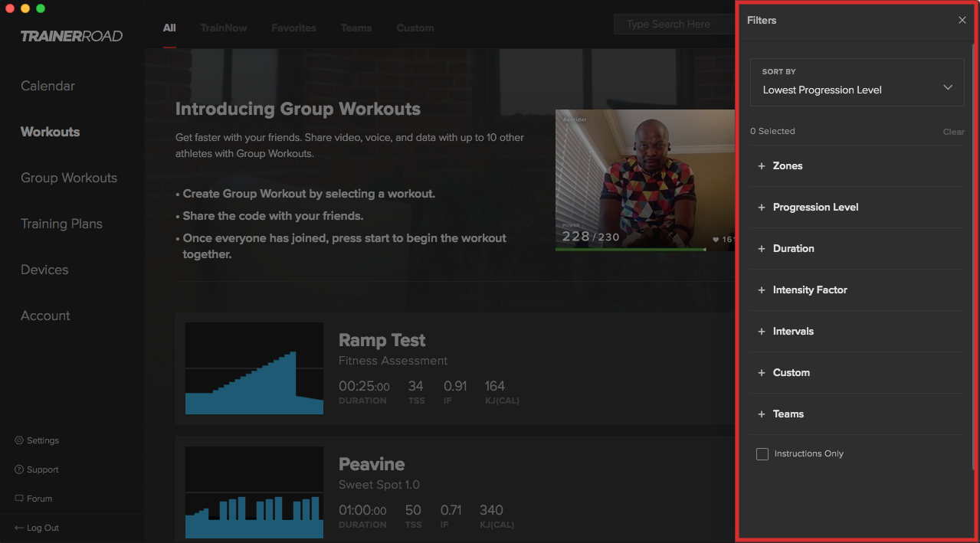Click the Settings gear icon

pos(19,440)
